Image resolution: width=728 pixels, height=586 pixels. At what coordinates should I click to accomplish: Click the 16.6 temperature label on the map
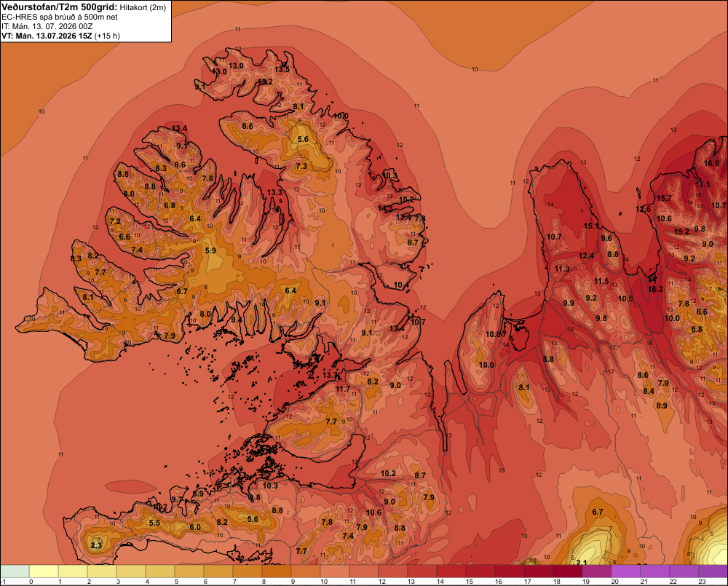[x=711, y=163]
